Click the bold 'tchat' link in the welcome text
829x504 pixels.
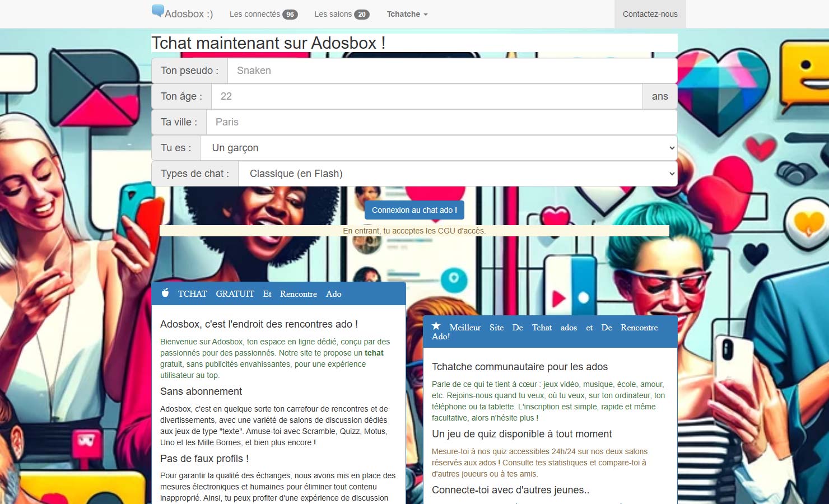(x=374, y=353)
